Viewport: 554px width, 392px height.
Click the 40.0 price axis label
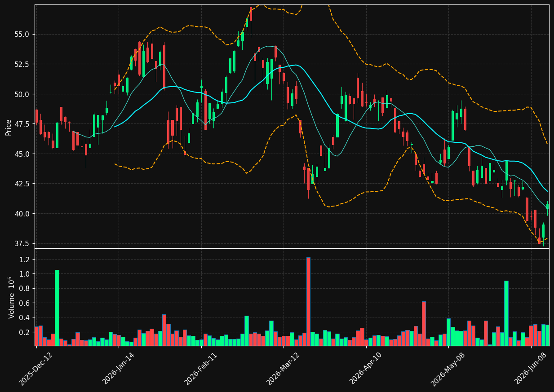pyautogui.click(x=22, y=214)
